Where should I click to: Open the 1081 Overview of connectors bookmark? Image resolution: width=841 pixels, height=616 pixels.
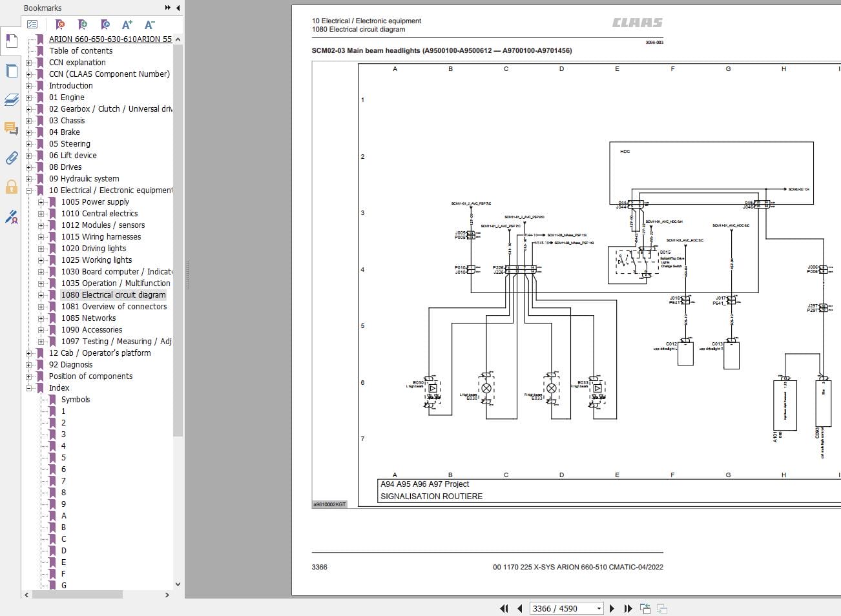coord(114,307)
